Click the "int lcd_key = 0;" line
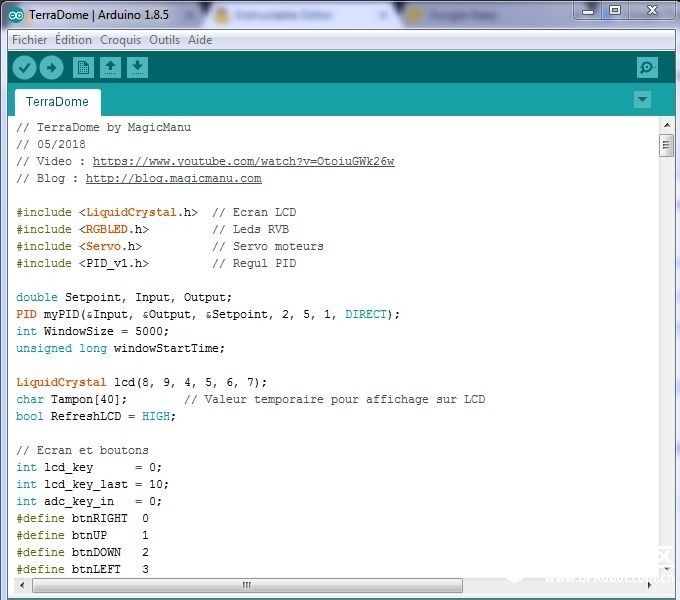Image resolution: width=680 pixels, height=600 pixels. tap(89, 467)
